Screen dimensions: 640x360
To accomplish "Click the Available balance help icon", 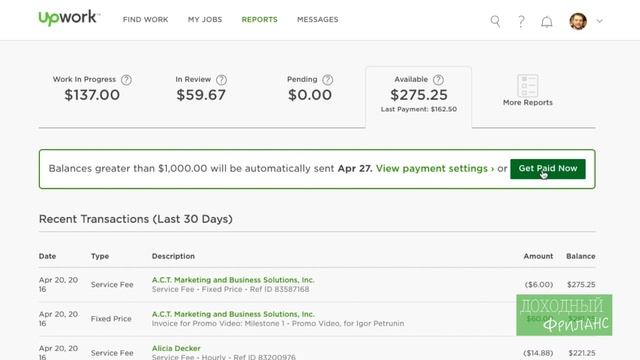I will coord(438,80).
